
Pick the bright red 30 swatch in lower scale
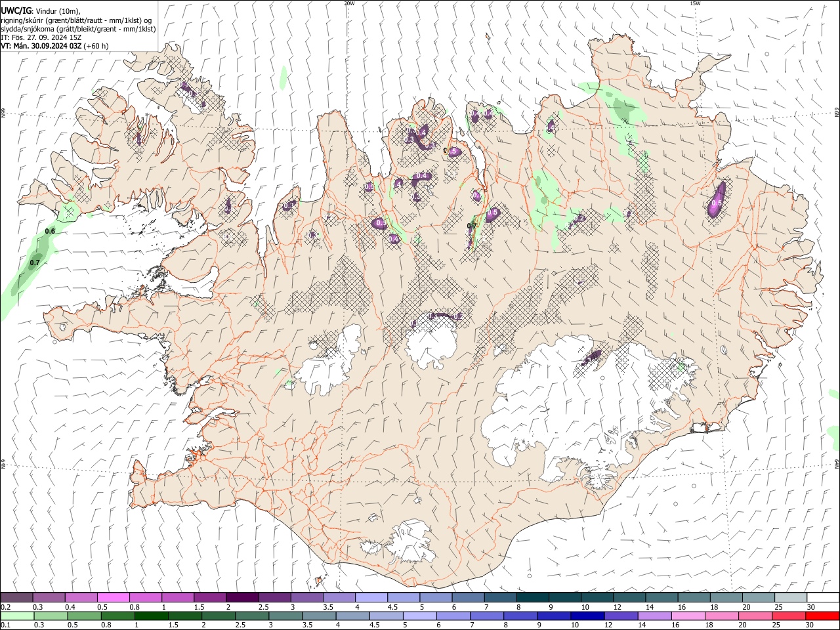[x=822, y=616]
